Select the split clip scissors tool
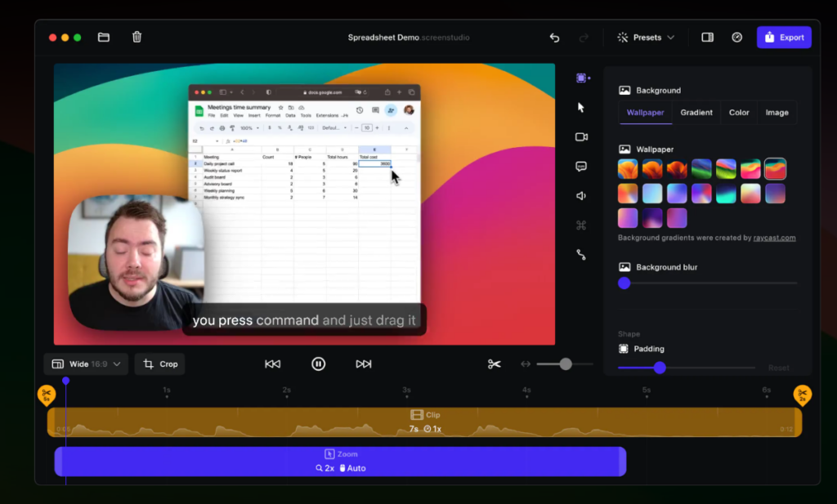Image resolution: width=837 pixels, height=504 pixels. [494, 364]
